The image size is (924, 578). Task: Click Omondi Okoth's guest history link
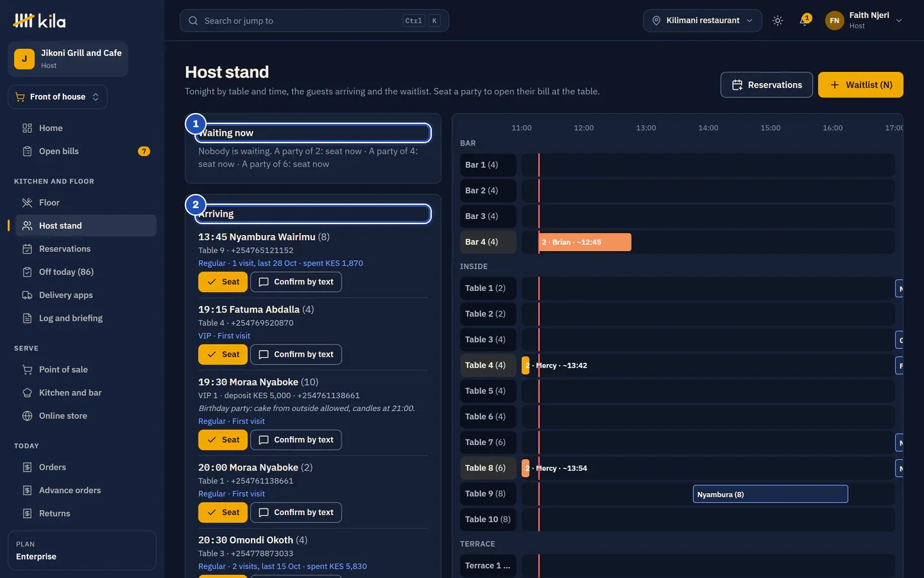click(282, 566)
